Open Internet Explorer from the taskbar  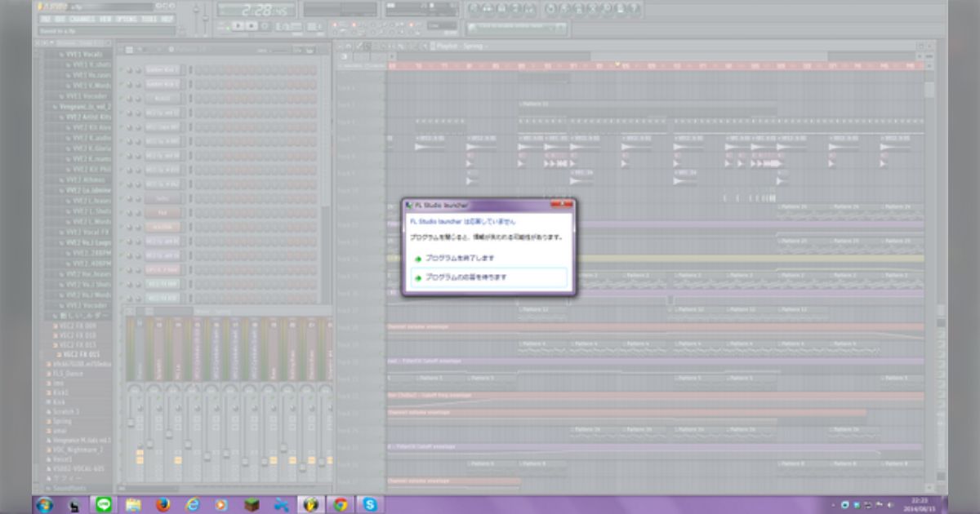(x=192, y=504)
